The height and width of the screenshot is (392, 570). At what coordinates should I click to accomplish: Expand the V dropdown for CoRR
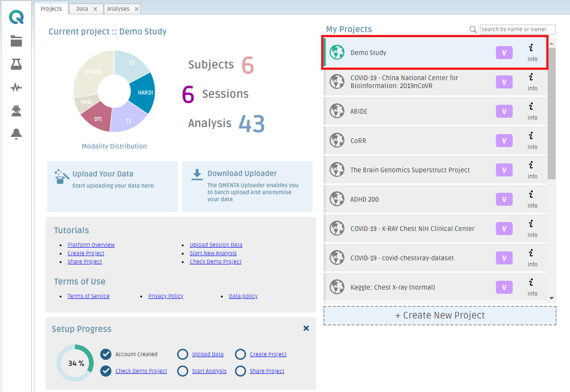click(504, 141)
